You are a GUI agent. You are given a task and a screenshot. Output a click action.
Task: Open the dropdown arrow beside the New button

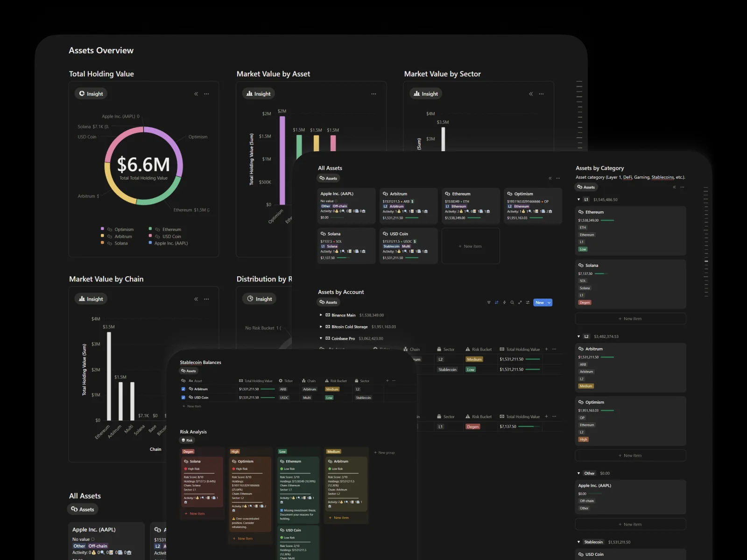(x=549, y=302)
